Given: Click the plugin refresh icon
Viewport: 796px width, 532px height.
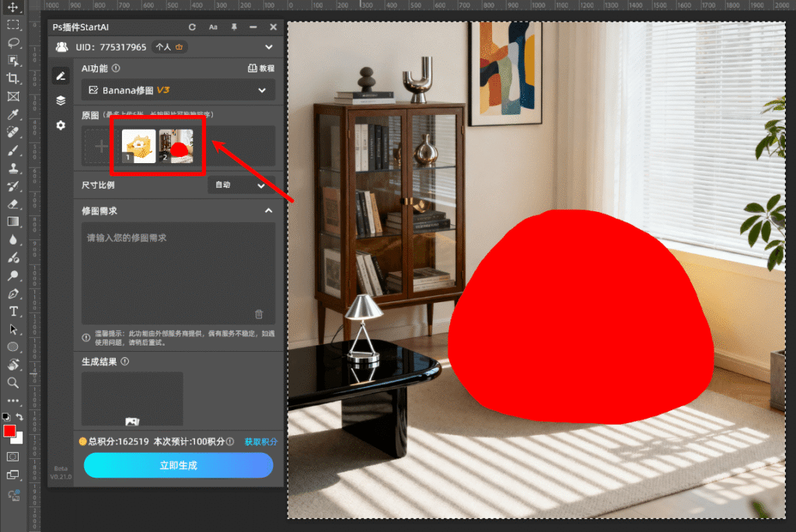Looking at the screenshot, I should [x=193, y=27].
